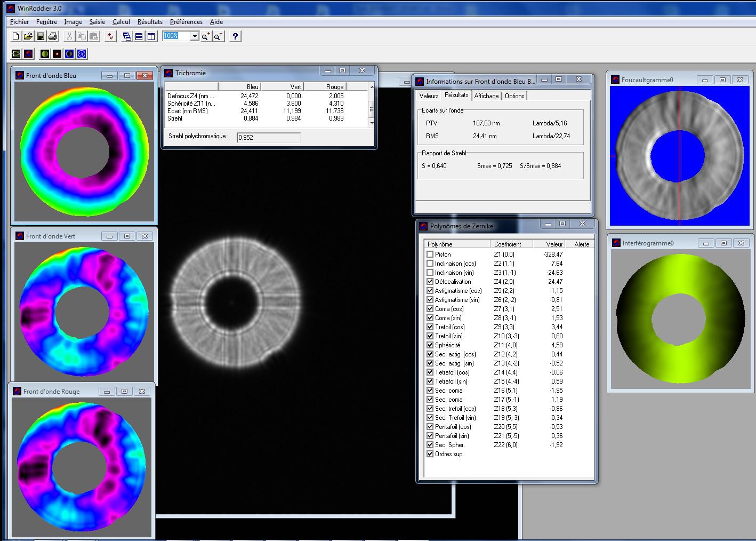756x541 pixels.
Task: Cascade windows using the toolbar icon
Action: (x=127, y=36)
